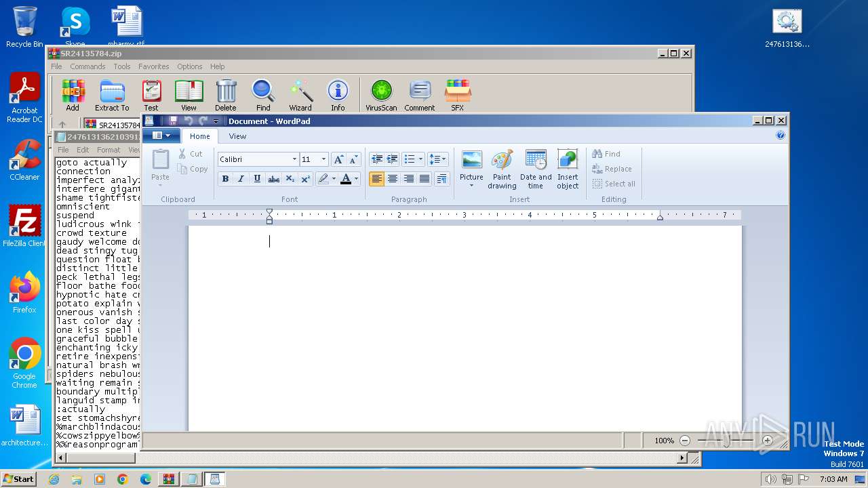Viewport: 868px width, 488px height.
Task: Open Internet Explorer from taskbar
Action: coord(54,479)
